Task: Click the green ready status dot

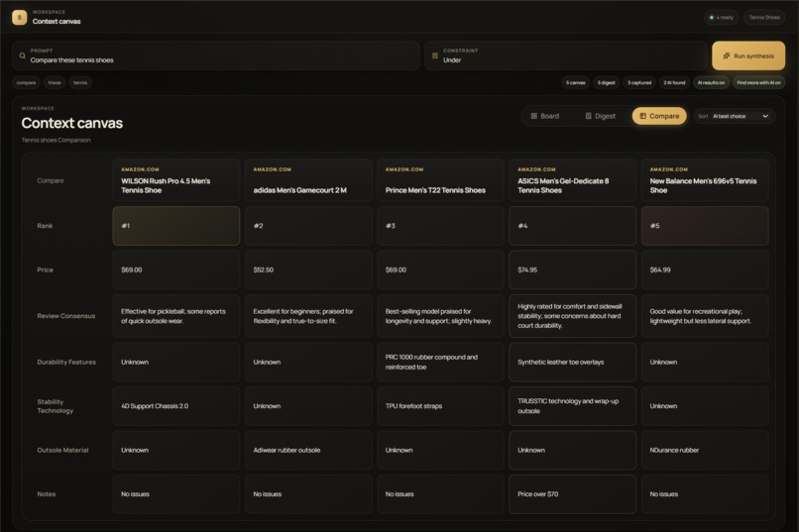Action: [712, 17]
